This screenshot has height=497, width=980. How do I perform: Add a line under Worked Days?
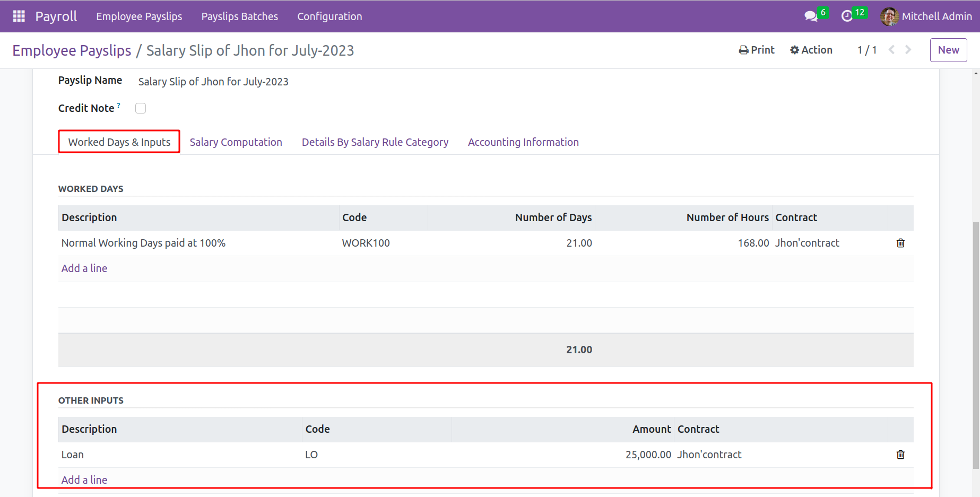click(x=84, y=268)
